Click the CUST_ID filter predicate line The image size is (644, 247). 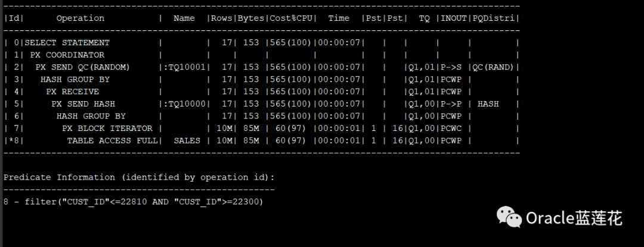coord(133,202)
